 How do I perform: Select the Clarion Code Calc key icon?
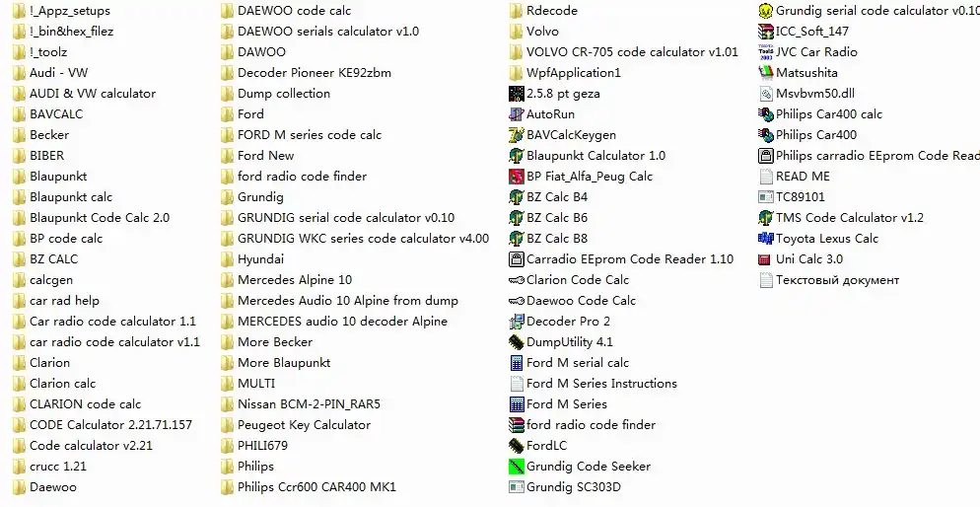click(x=517, y=280)
